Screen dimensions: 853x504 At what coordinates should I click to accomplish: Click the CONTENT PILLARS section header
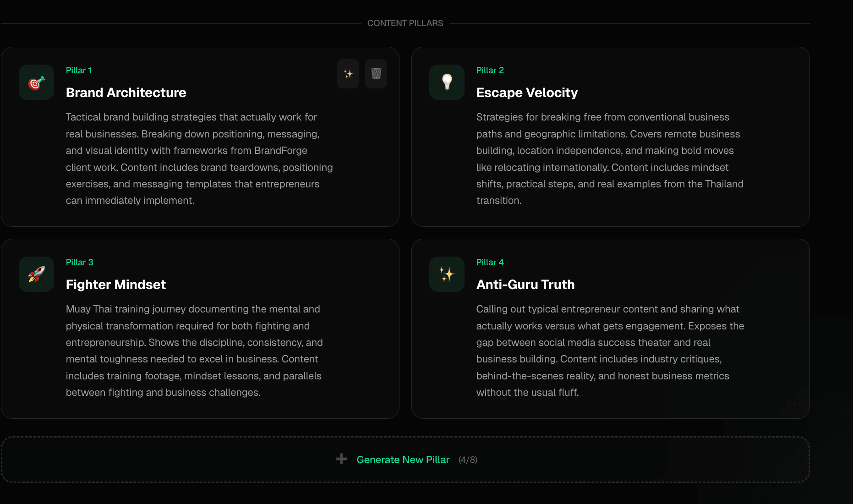click(405, 22)
